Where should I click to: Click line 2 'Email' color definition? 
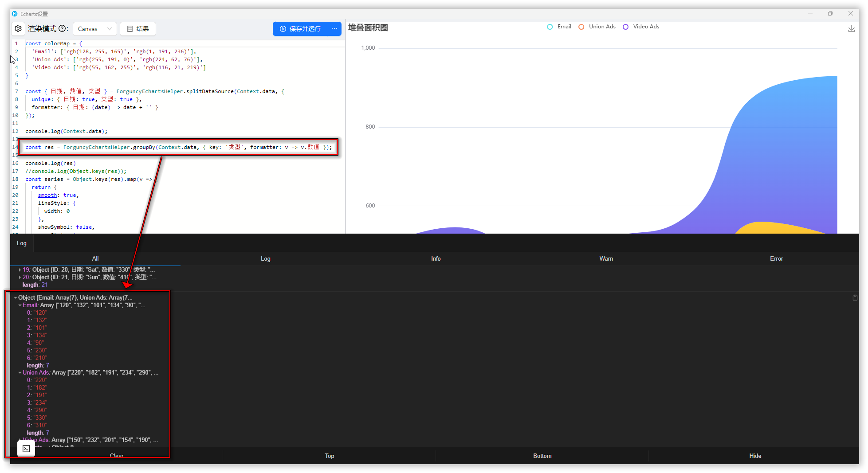[x=114, y=51]
